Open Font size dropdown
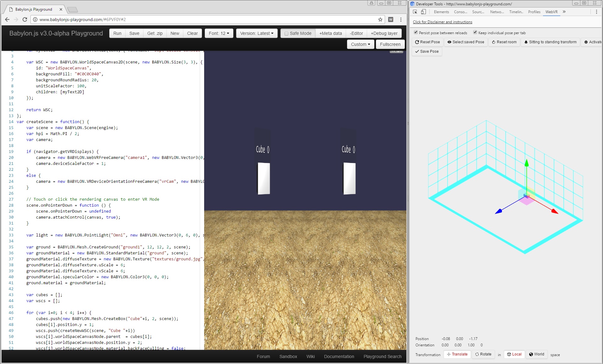 (x=219, y=33)
